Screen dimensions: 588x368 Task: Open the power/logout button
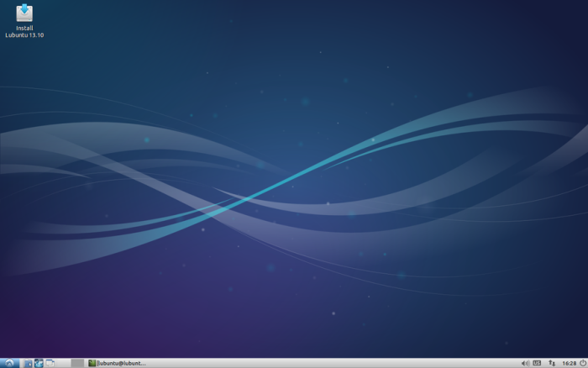[583, 363]
